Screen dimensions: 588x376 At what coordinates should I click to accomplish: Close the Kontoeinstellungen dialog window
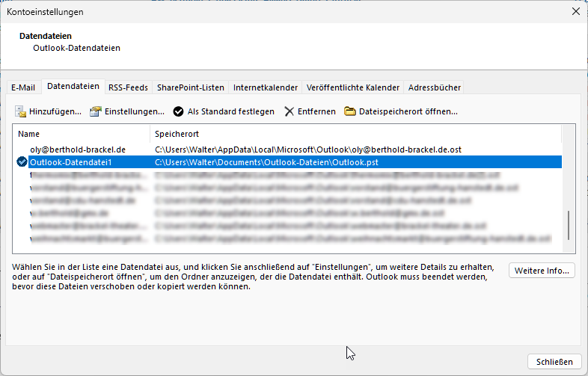(575, 11)
